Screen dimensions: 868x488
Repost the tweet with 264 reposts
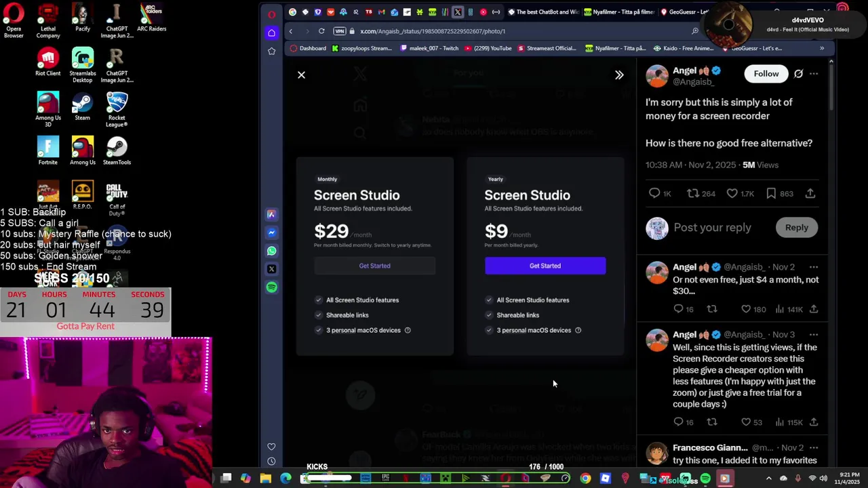point(701,193)
